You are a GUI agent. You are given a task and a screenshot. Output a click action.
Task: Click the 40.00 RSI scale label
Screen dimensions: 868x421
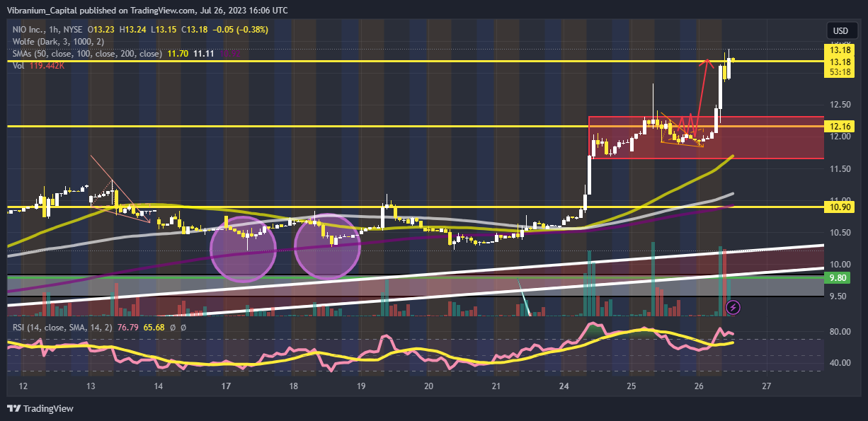841,363
